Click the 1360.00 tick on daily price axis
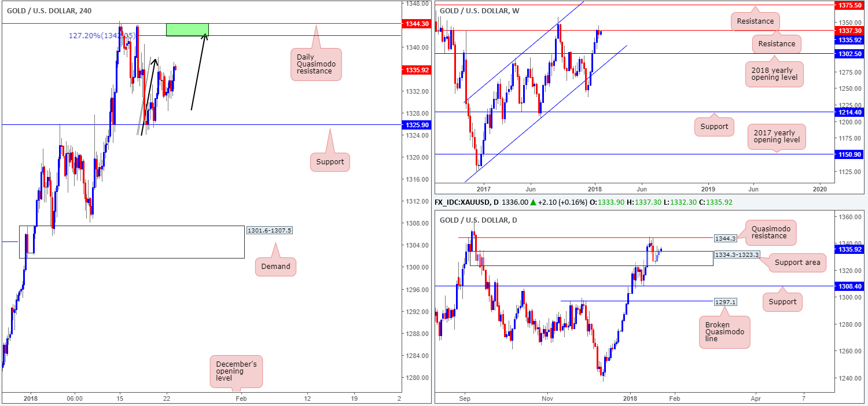This screenshot has width=868, height=406. (849, 217)
